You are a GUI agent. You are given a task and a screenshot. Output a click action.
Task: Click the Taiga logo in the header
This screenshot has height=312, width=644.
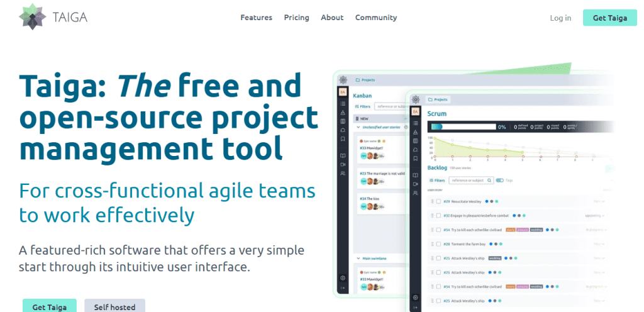(x=53, y=17)
